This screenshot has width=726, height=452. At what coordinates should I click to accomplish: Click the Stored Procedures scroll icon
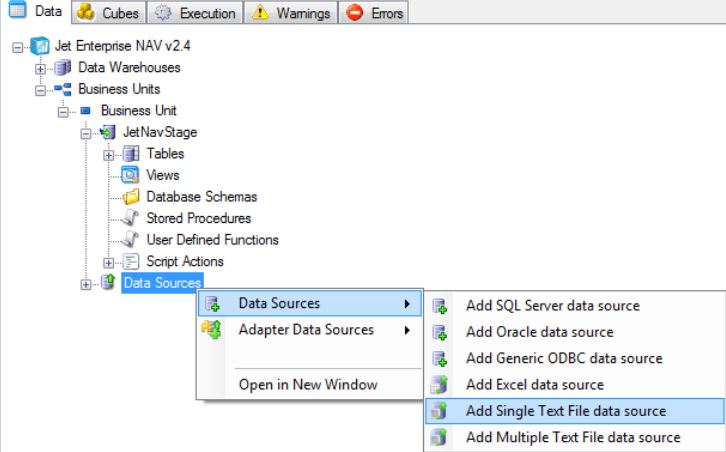(130, 218)
